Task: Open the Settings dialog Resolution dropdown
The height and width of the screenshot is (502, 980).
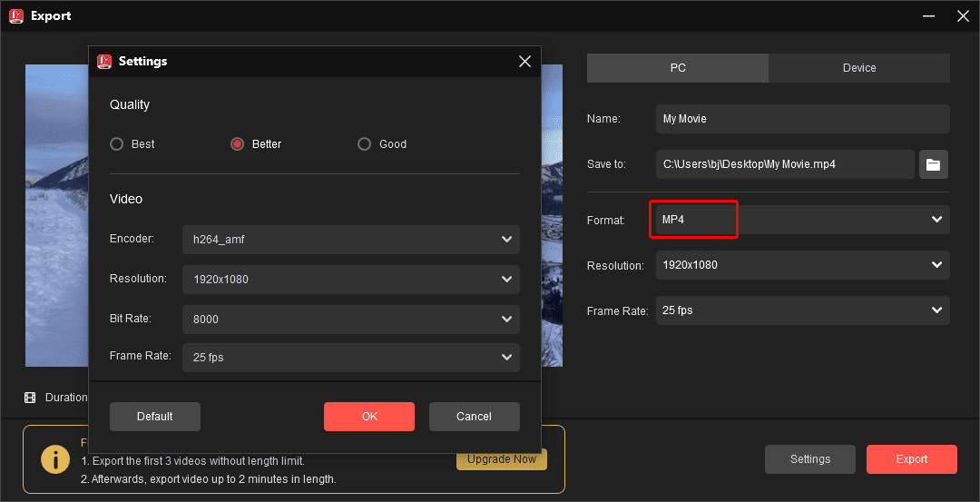Action: point(350,280)
